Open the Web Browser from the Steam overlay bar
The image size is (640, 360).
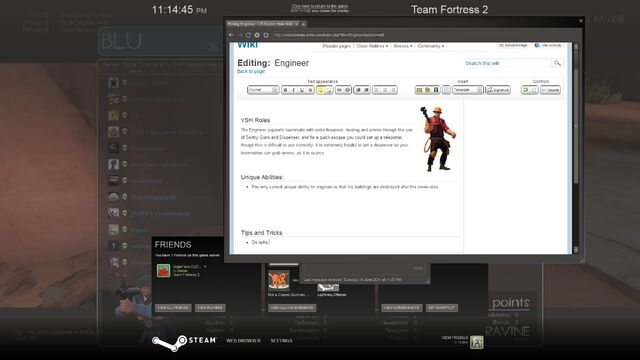(x=243, y=340)
